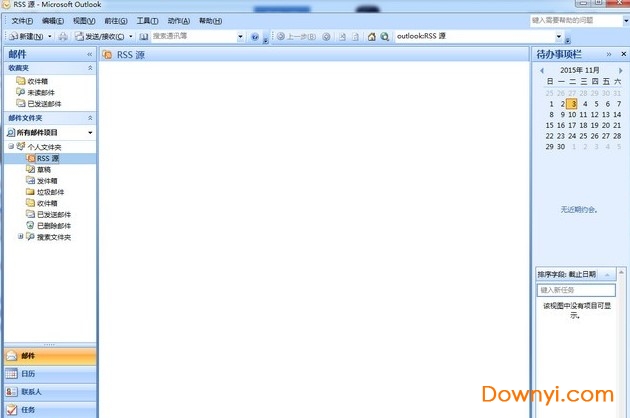This screenshot has height=418, width=630.
Task: Collapse the 邮件 navigation pane
Action: pyautogui.click(x=90, y=54)
